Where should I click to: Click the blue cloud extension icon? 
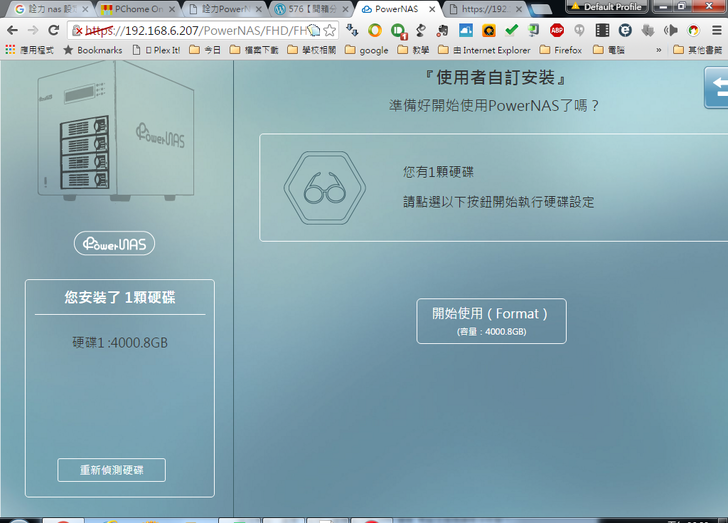coord(466,31)
